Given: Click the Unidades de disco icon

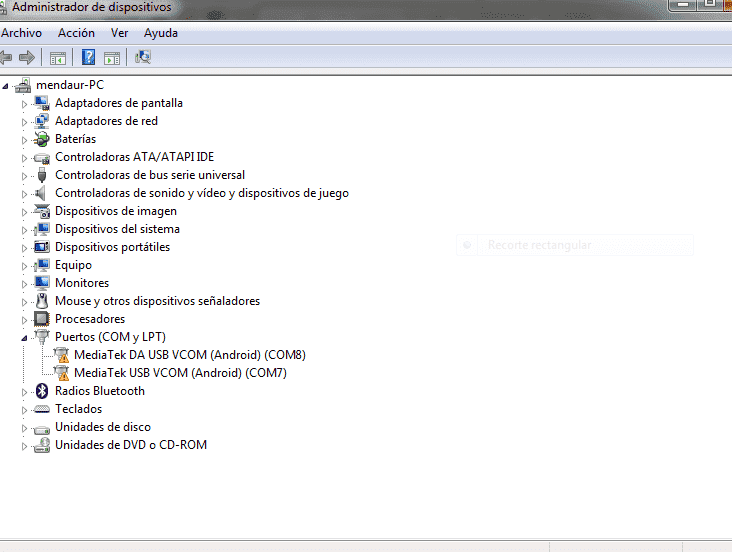Looking at the screenshot, I should tap(42, 429).
